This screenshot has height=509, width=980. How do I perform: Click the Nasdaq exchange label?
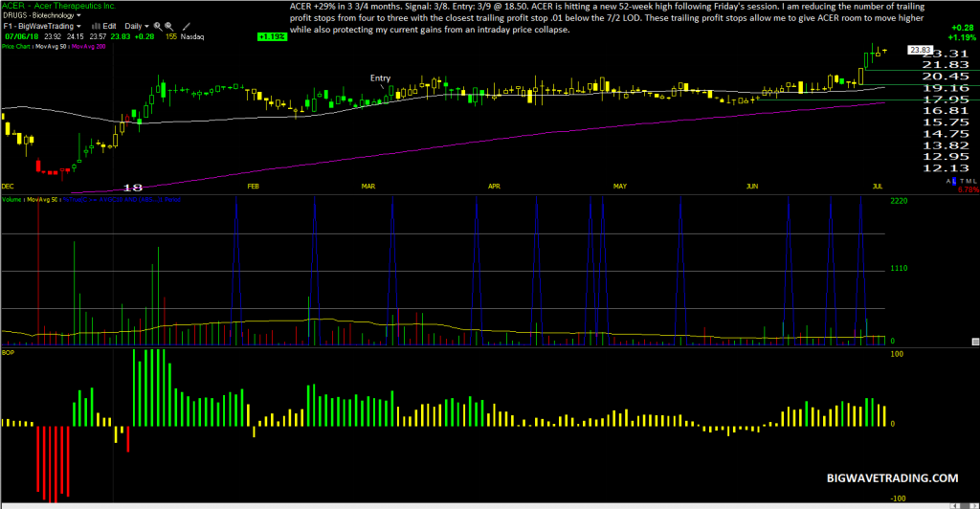click(192, 37)
